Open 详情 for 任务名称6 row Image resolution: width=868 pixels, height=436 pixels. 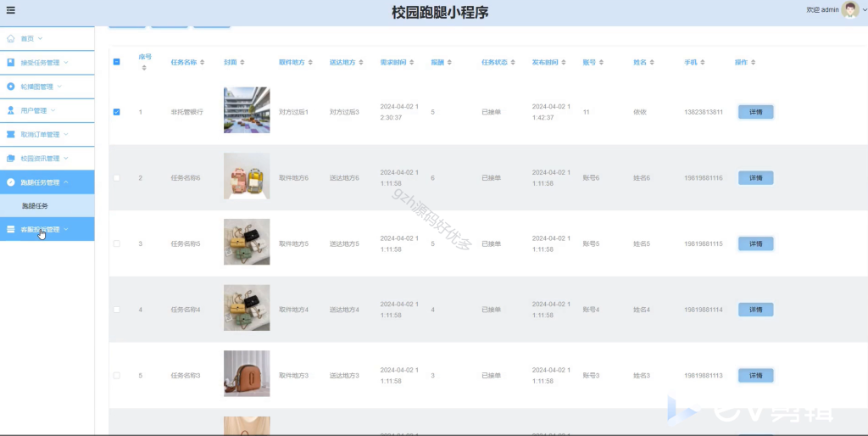pyautogui.click(x=755, y=178)
